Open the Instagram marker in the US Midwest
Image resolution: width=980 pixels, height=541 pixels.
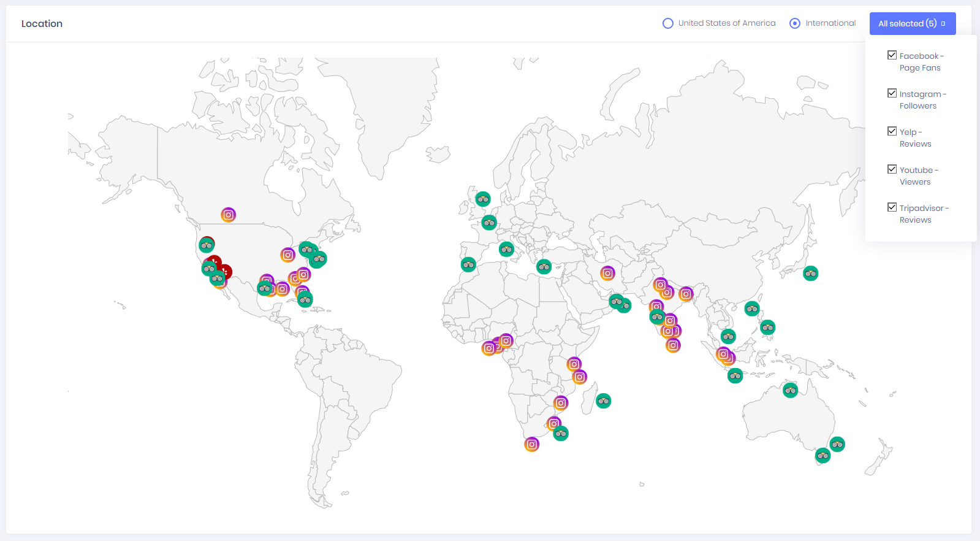coord(287,255)
